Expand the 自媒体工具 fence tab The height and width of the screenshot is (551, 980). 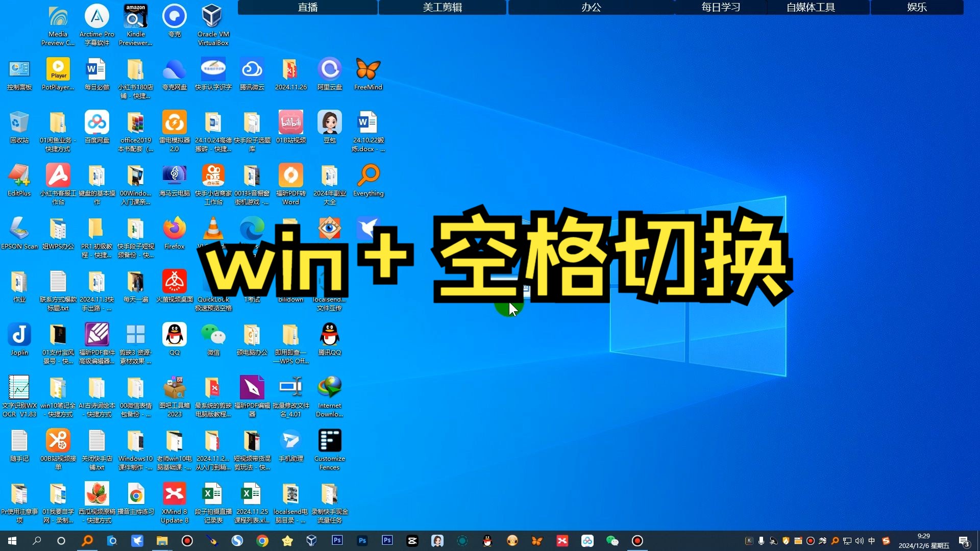pos(811,7)
